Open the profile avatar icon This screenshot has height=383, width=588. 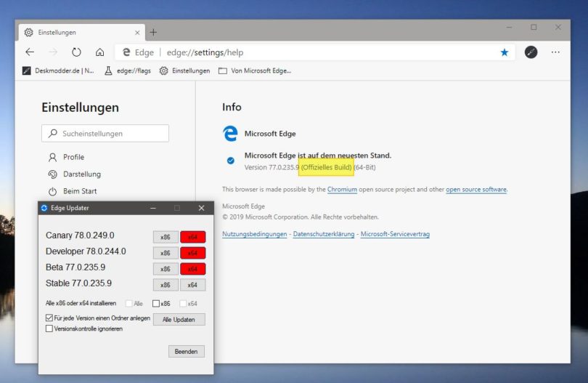pos(531,52)
